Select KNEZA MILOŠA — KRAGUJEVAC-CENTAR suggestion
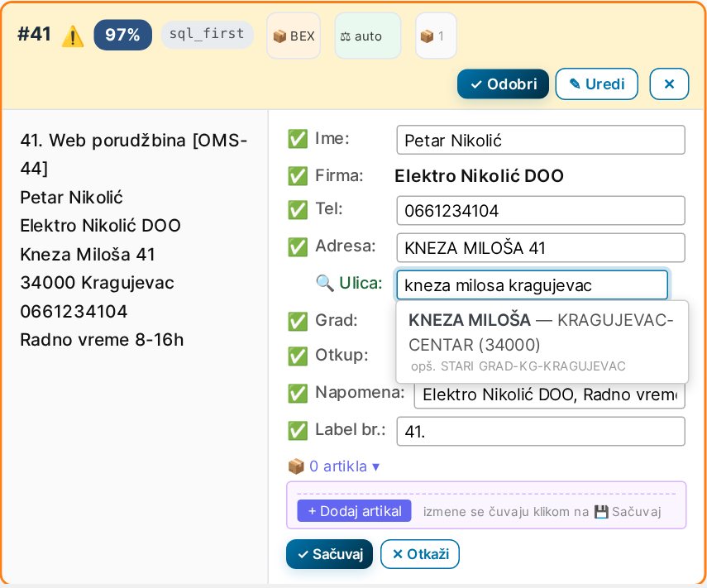707x588 pixels. (x=542, y=342)
